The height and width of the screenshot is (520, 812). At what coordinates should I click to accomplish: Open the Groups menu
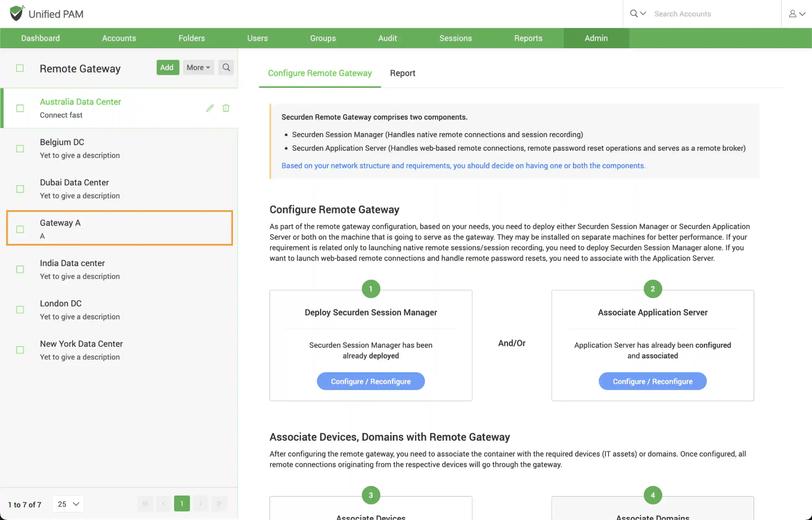(323, 38)
